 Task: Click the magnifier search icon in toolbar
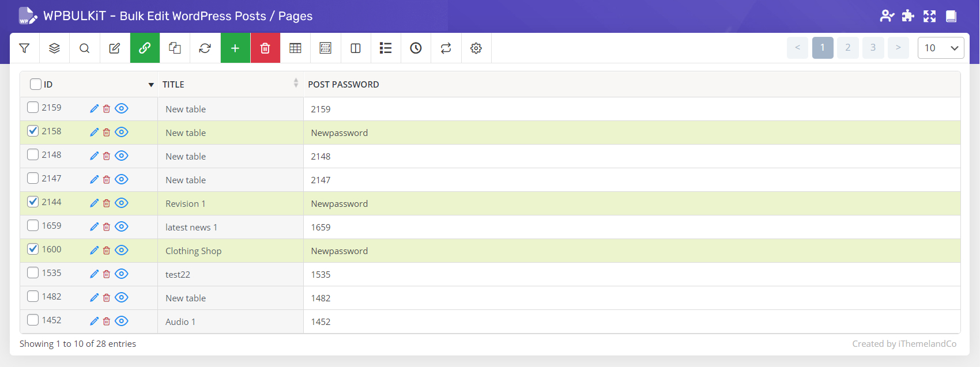(x=84, y=48)
